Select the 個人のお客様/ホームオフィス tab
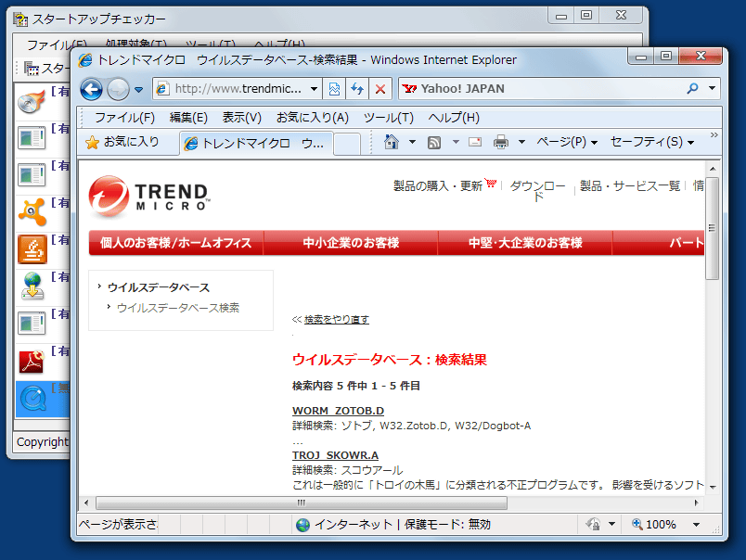The image size is (746, 560). [176, 243]
